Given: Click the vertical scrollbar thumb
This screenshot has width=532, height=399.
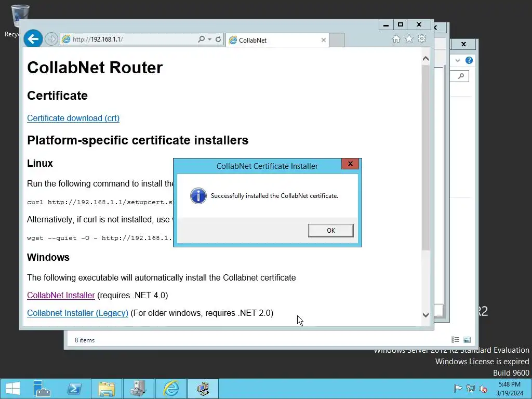Looking at the screenshot, I should coord(426,158).
